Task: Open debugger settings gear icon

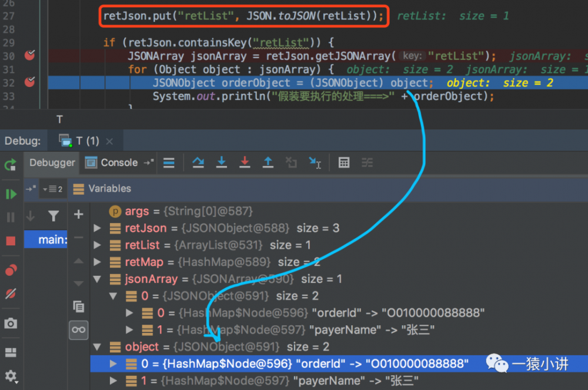Action: click(x=11, y=376)
